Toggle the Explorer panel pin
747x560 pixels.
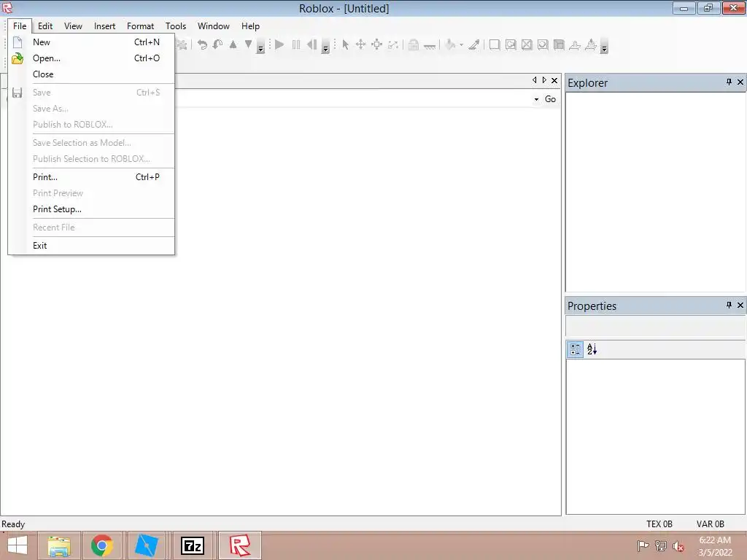click(729, 82)
